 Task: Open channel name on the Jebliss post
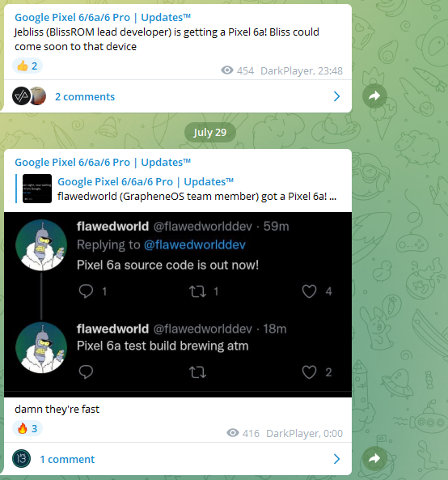click(103, 18)
